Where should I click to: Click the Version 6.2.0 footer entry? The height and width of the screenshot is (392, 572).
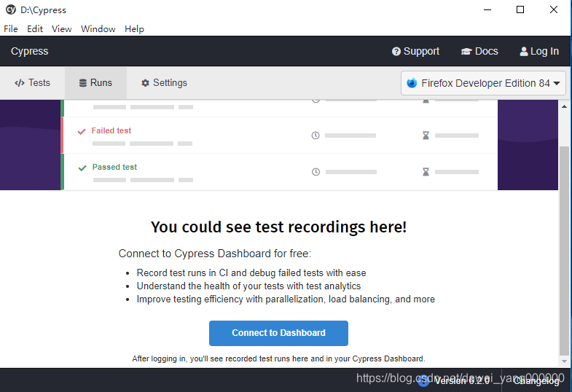454,380
